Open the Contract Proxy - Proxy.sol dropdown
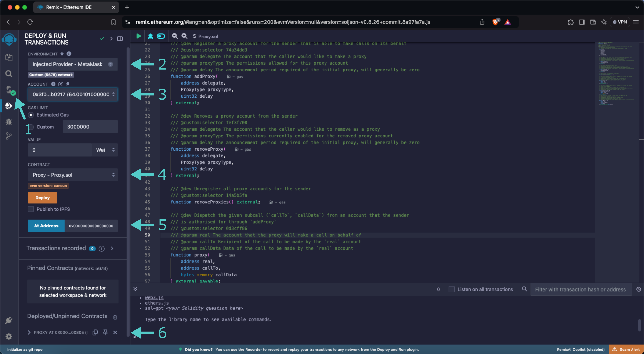 tap(73, 175)
